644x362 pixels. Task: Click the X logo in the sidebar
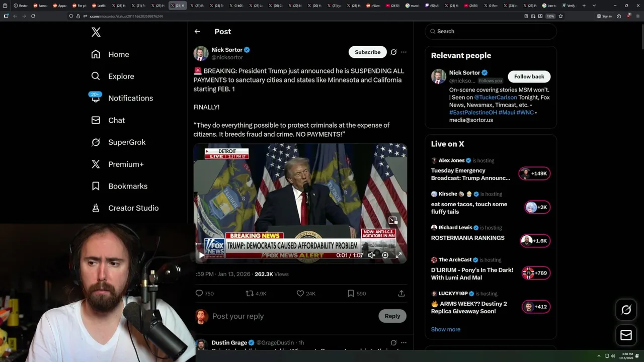coord(96,32)
